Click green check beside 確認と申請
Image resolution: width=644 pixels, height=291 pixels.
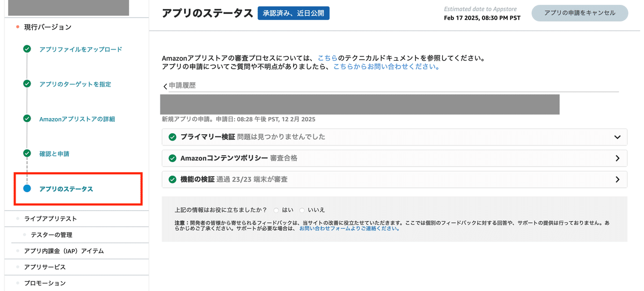[x=27, y=154]
